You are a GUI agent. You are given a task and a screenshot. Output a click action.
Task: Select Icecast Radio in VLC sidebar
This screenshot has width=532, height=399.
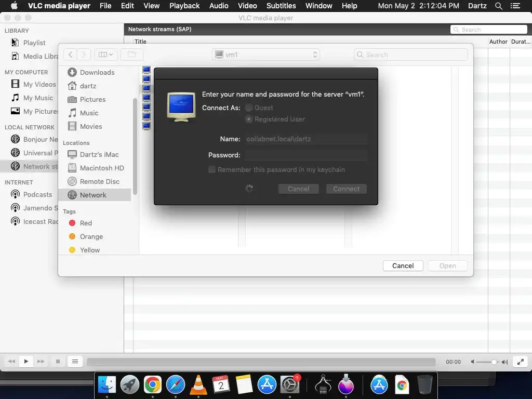[34, 221]
